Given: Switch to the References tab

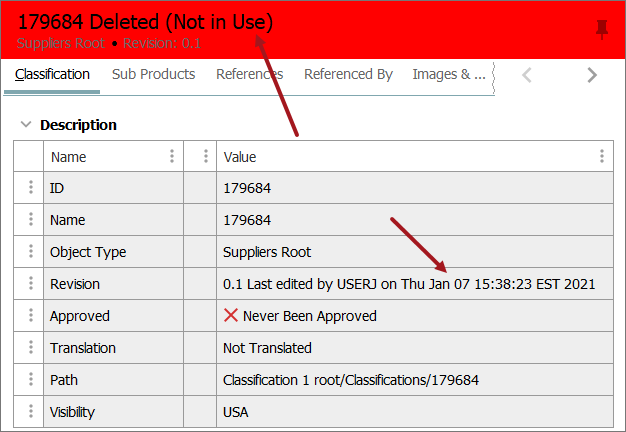Looking at the screenshot, I should pos(249,74).
